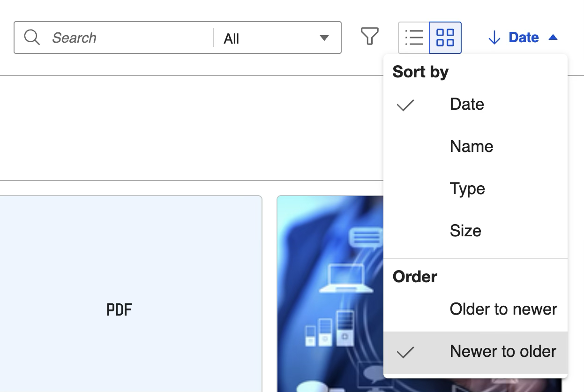Click inside the Search input field

[117, 38]
